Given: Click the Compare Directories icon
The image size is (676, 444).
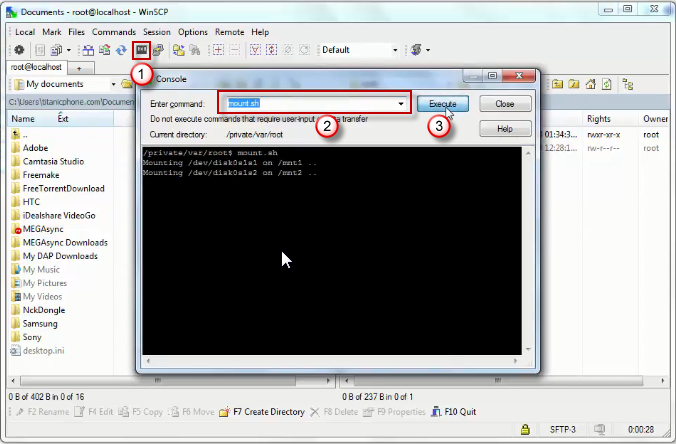Looking at the screenshot, I should click(88, 50).
